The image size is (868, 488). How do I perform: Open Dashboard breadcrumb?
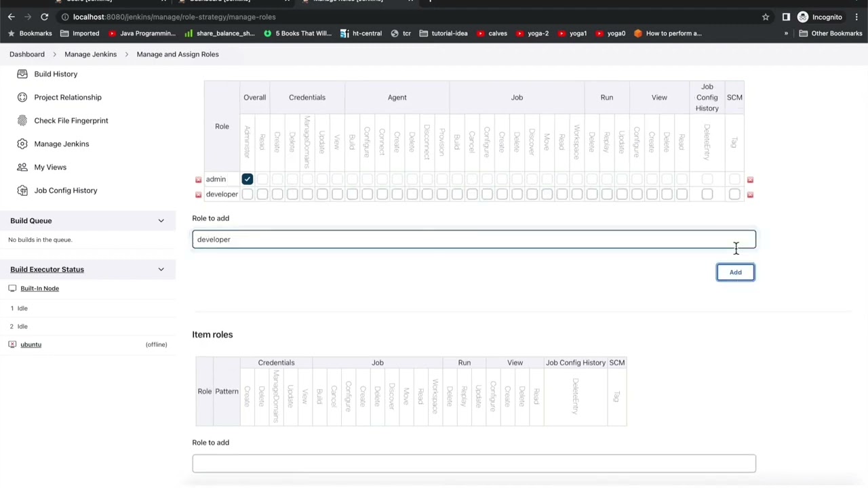[x=27, y=54]
